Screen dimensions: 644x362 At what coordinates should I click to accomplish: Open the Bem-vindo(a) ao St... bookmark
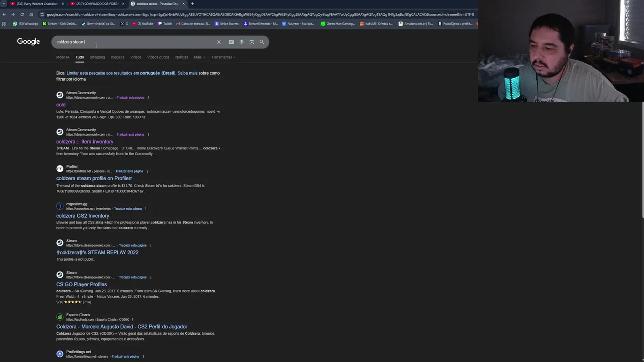98,24
